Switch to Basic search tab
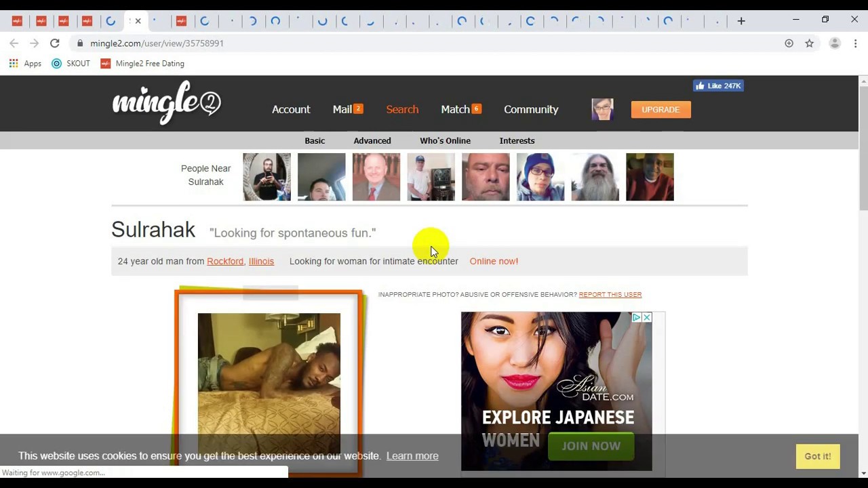Image resolution: width=868 pixels, height=488 pixels. [x=315, y=141]
